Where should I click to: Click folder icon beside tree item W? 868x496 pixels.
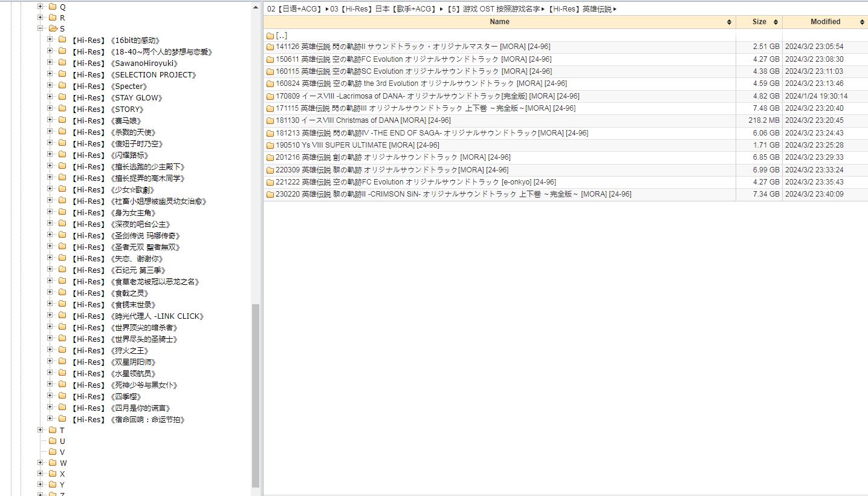coord(52,463)
